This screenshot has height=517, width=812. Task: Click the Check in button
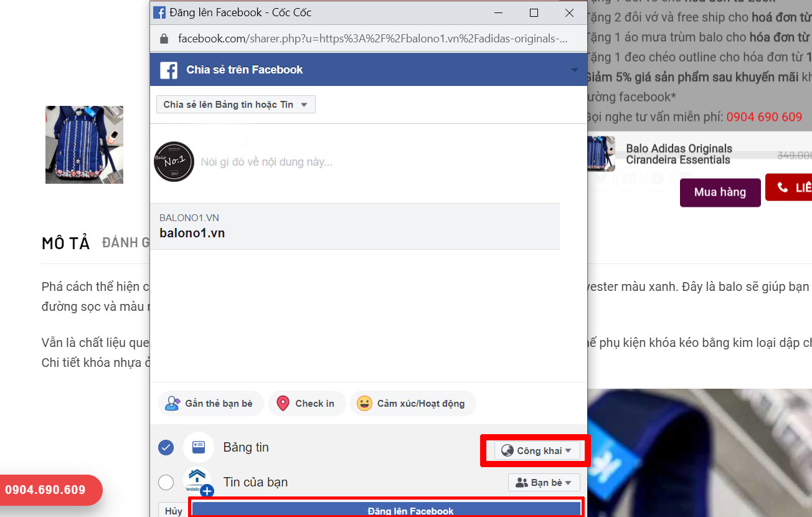click(306, 404)
